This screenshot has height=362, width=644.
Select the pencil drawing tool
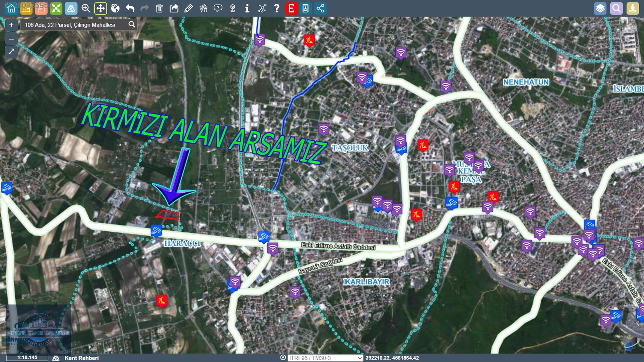pyautogui.click(x=188, y=8)
